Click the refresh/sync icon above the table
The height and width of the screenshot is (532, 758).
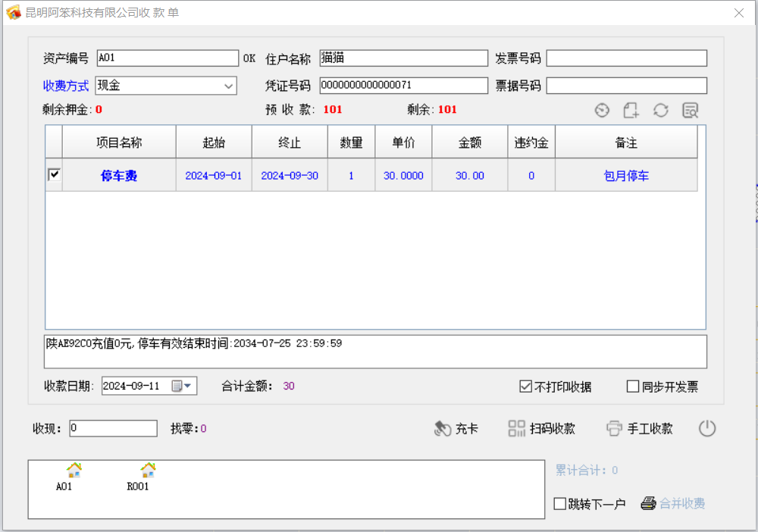pyautogui.click(x=660, y=110)
